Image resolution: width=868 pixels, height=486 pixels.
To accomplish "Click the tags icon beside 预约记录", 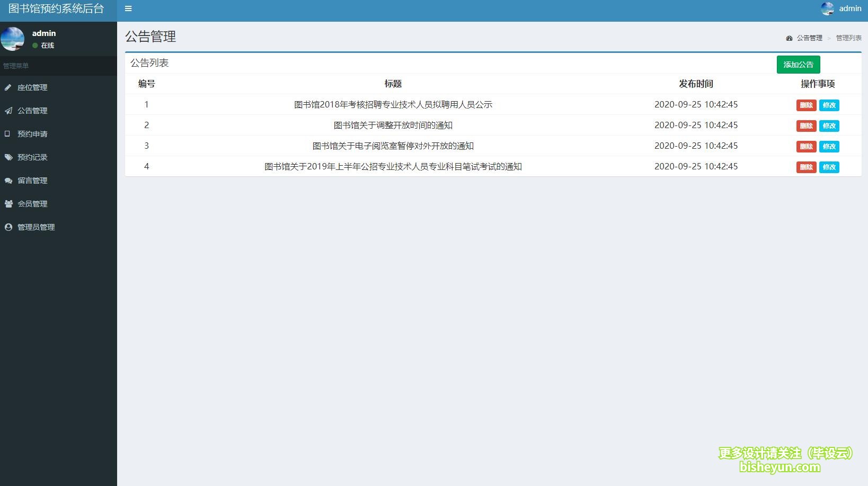I will tap(8, 157).
